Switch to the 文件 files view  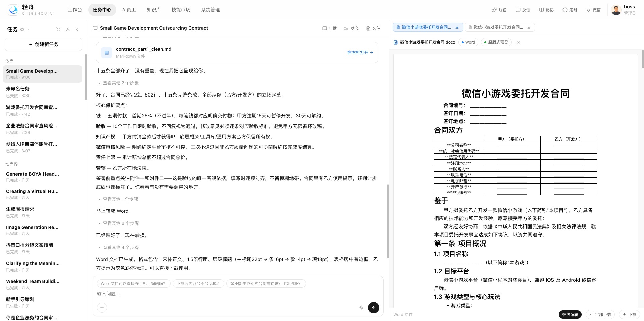(373, 28)
